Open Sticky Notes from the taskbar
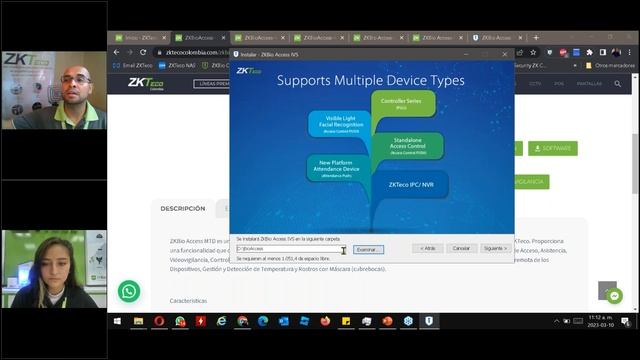Screen dimensions: 640x360 [346, 321]
